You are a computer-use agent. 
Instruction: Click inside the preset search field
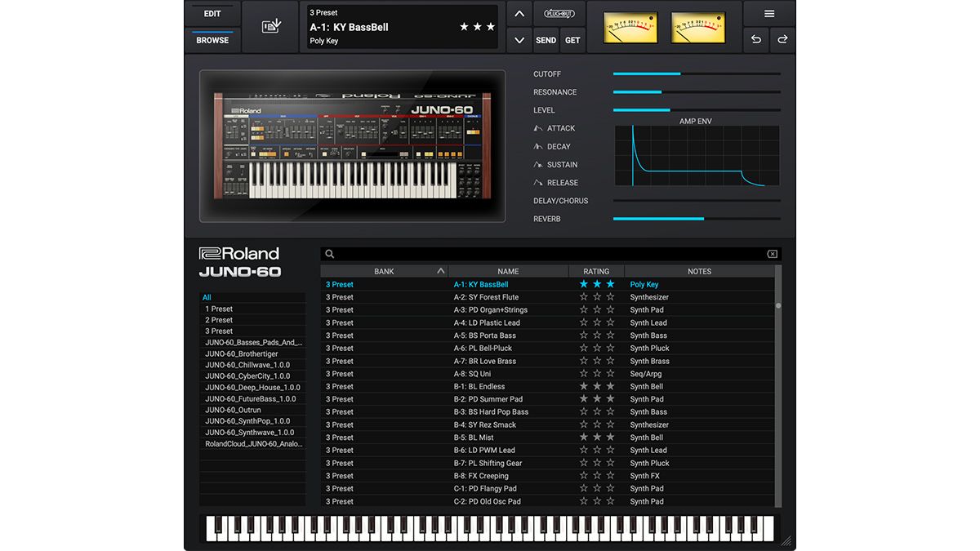tap(490, 254)
